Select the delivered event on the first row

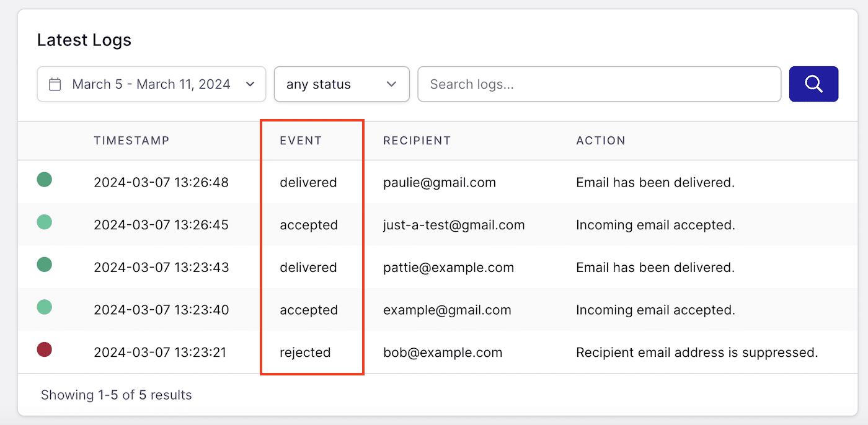click(x=308, y=182)
